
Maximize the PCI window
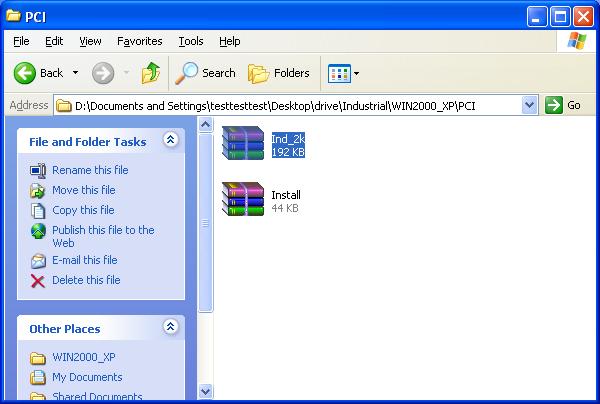point(560,17)
